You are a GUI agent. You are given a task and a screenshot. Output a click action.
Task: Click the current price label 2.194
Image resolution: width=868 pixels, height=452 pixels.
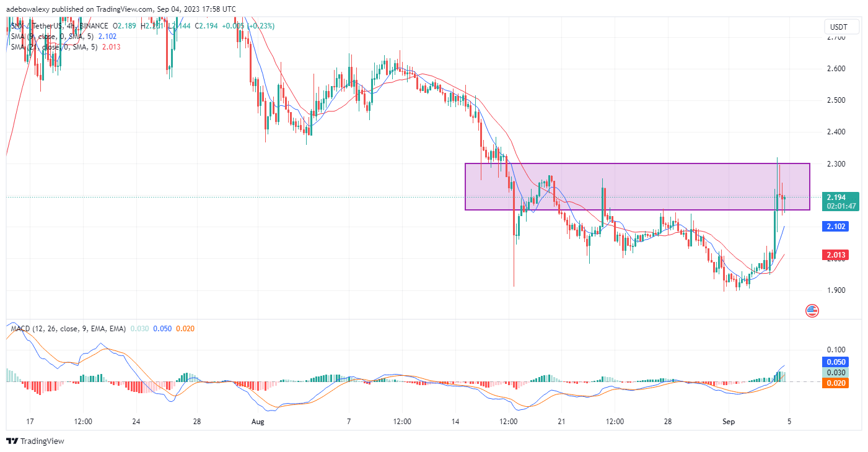pyautogui.click(x=836, y=197)
